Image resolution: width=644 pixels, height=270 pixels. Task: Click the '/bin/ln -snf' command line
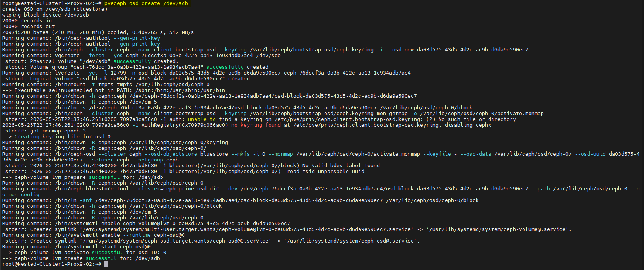click(241, 200)
